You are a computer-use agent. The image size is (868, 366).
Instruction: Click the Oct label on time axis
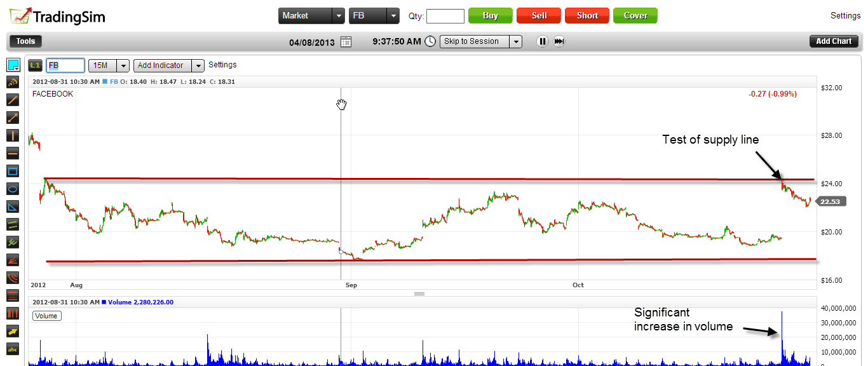point(578,285)
